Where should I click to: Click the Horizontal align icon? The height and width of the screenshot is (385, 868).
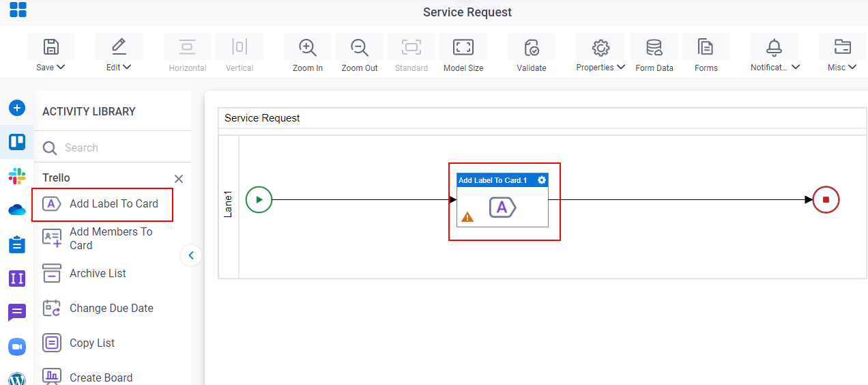point(188,46)
